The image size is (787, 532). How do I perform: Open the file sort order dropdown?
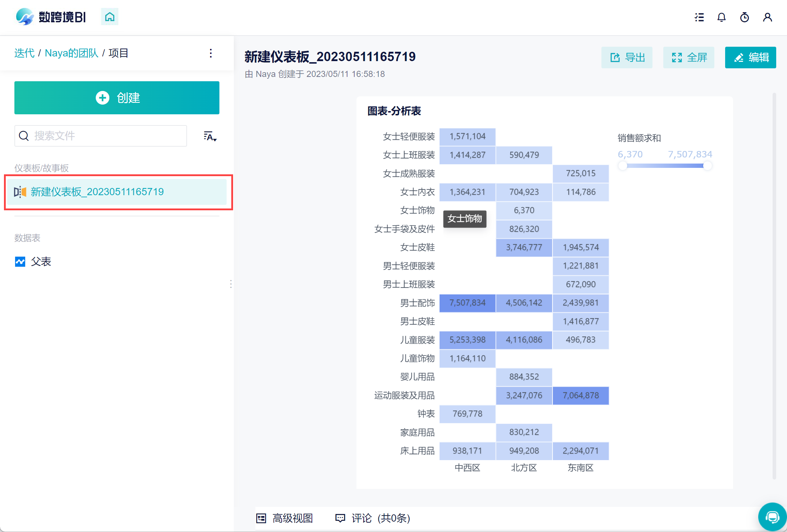(x=210, y=136)
